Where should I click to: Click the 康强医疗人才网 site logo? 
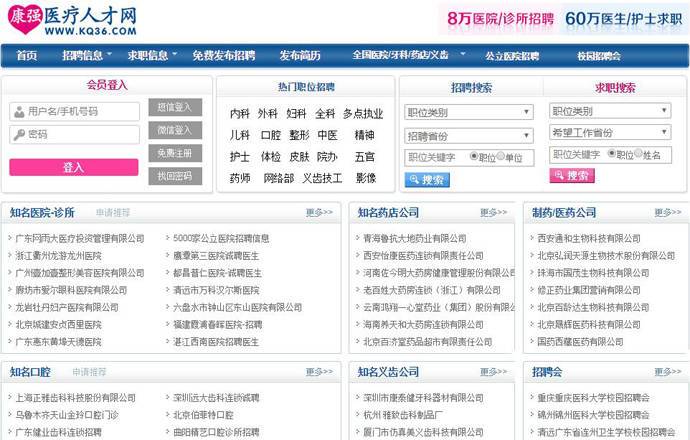[x=72, y=21]
